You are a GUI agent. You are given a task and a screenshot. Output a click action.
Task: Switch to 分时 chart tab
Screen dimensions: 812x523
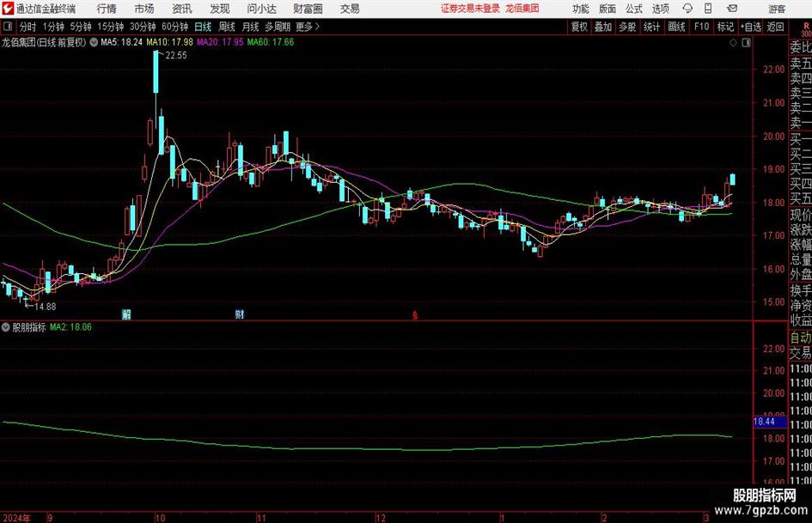[x=28, y=27]
